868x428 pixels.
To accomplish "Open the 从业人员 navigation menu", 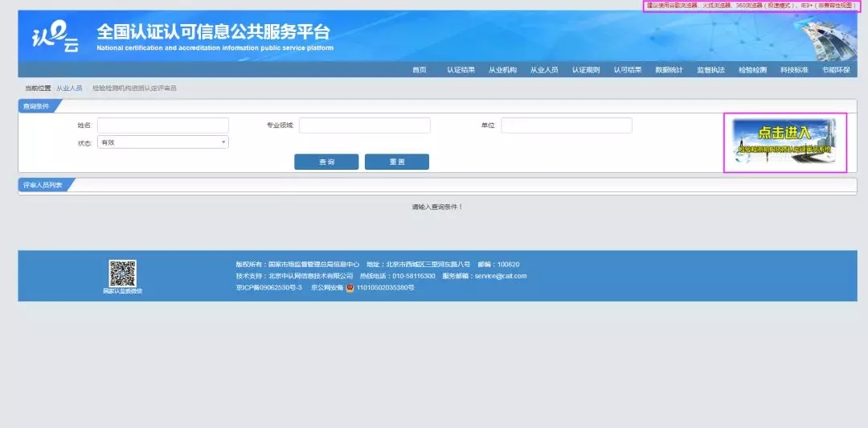I will click(544, 70).
